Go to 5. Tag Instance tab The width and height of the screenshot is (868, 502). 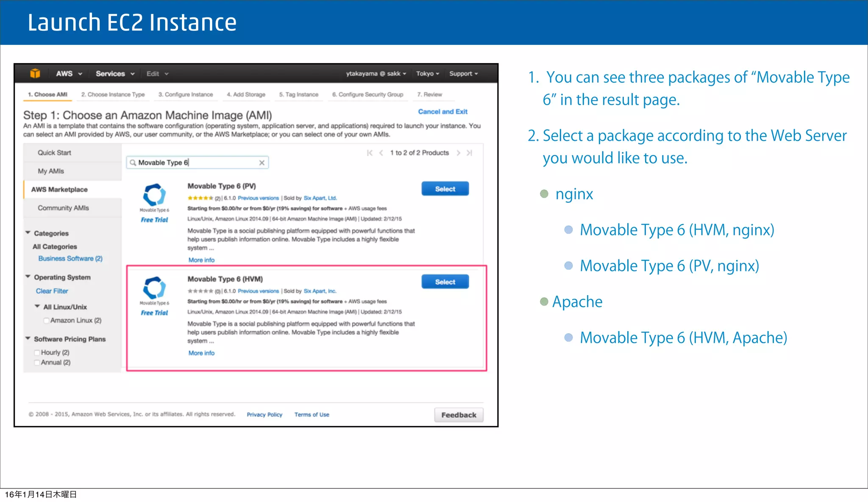coord(298,94)
